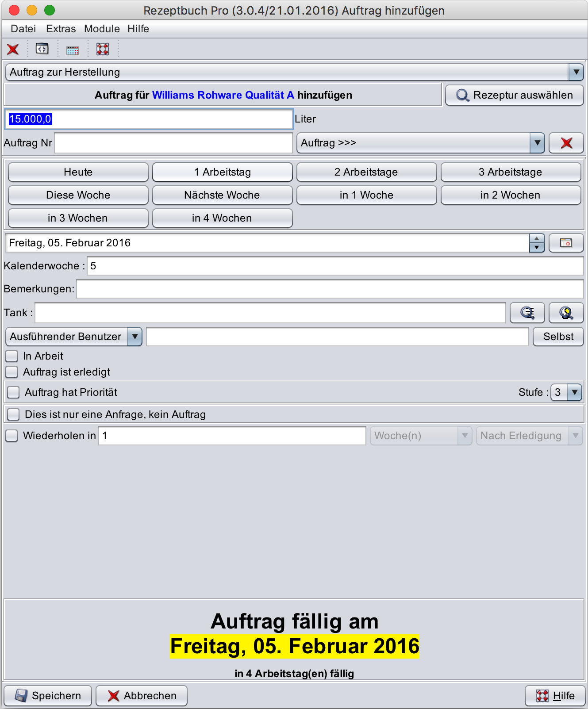Open the 'Ausführender Benutzer' dropdown
The width and height of the screenshot is (588, 709).
pos(135,337)
